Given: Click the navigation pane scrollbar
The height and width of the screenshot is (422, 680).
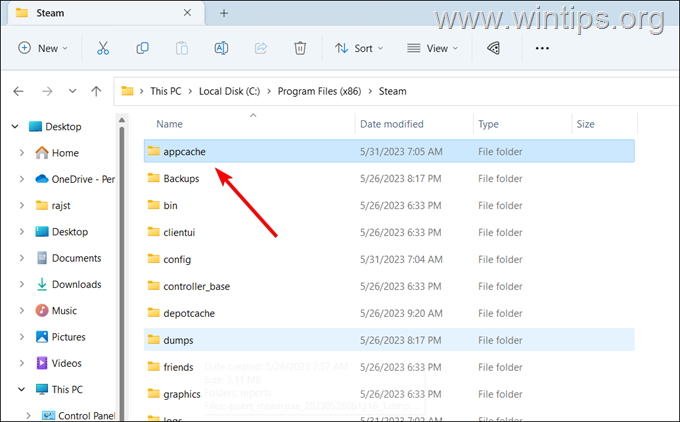Looking at the screenshot, I should pos(122,273).
